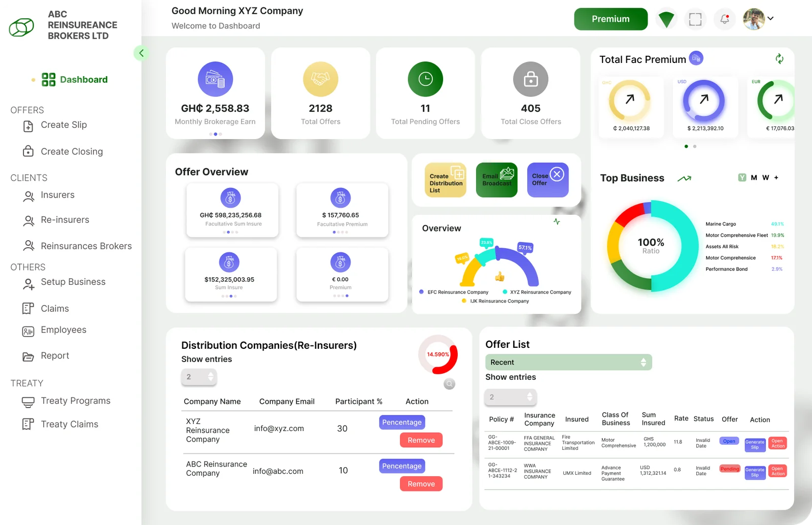
Task: Go to Create Closing
Action: coord(63,152)
